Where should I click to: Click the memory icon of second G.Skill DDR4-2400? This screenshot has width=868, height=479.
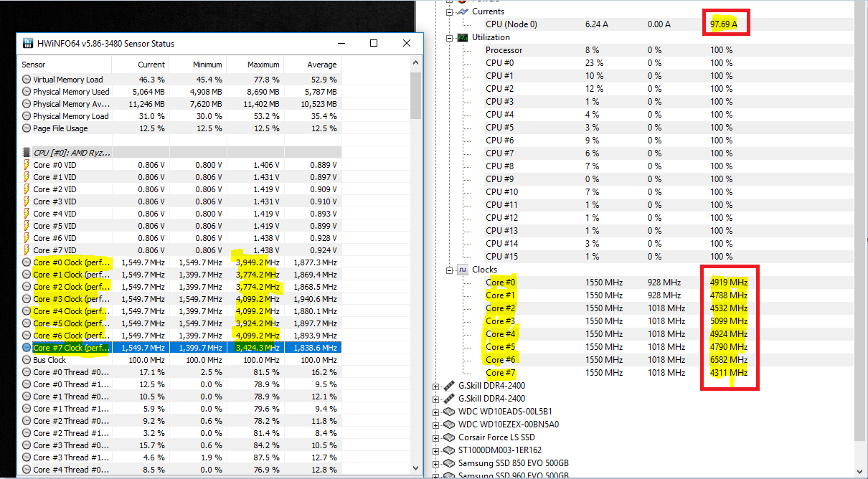pos(450,399)
